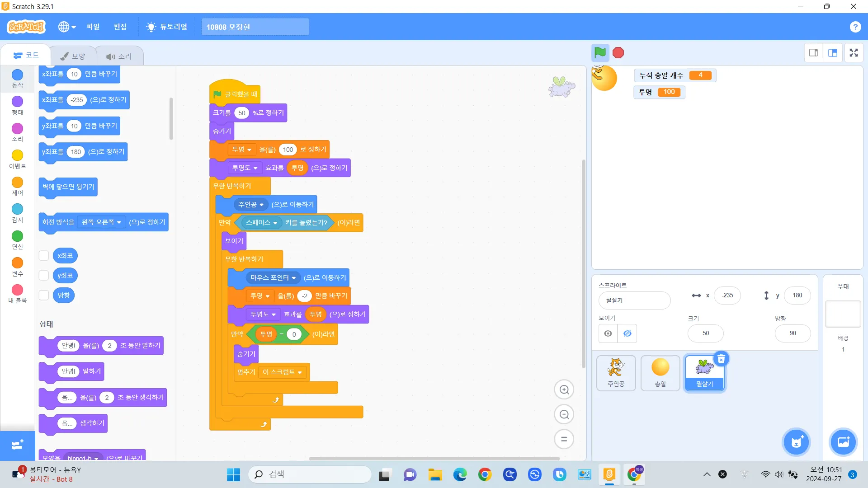The width and height of the screenshot is (868, 488).
Task: Delete the 필살기 sprite with trash icon
Action: (x=721, y=359)
